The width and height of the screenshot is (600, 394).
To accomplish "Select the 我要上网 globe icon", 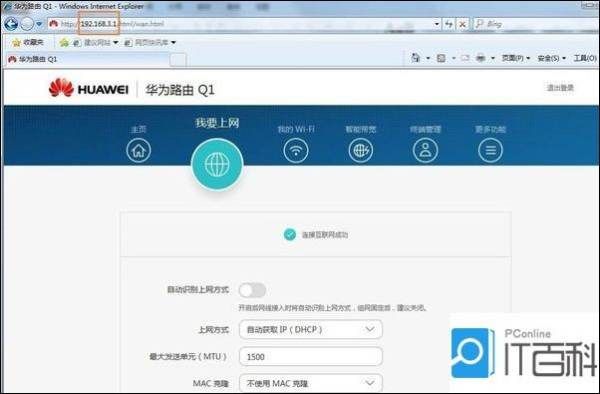I will 217,164.
